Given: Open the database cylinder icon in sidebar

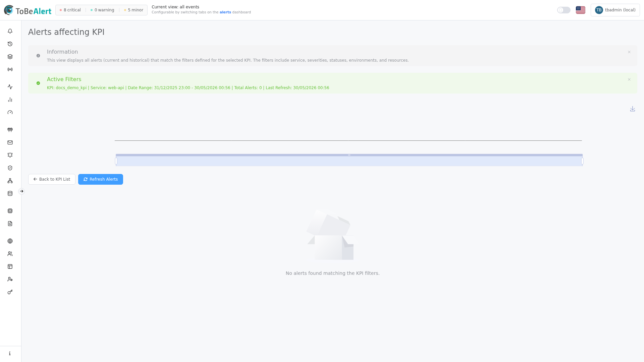Looking at the screenshot, I should [x=10, y=193].
